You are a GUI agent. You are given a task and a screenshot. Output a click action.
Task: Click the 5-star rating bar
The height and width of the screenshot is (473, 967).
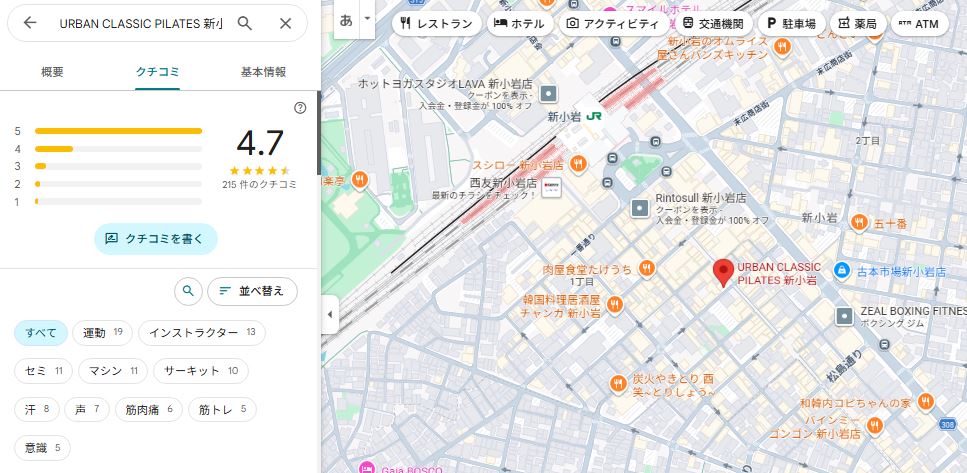pos(118,131)
